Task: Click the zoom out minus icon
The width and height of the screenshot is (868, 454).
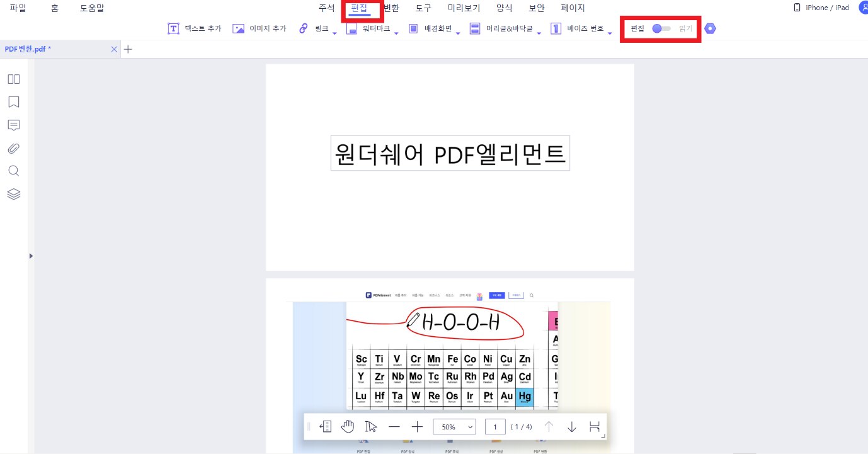Action: [394, 426]
